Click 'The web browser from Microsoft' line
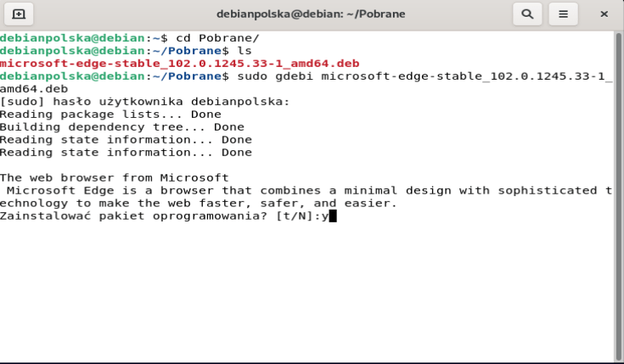Image resolution: width=624 pixels, height=364 pixels. point(115,178)
